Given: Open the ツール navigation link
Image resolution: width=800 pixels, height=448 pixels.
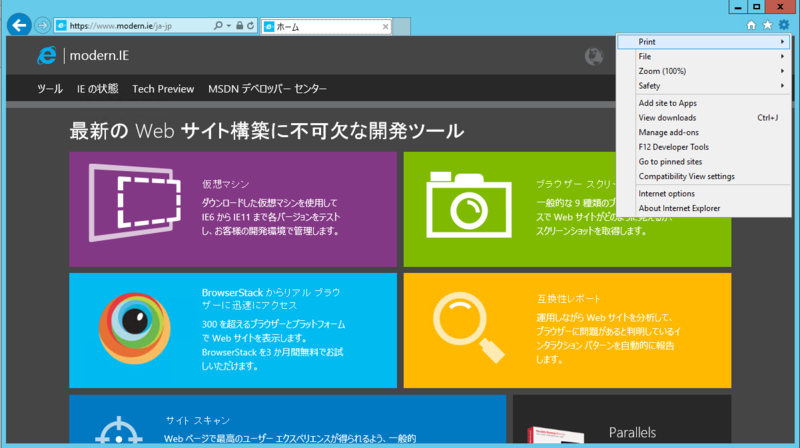Looking at the screenshot, I should click(50, 89).
